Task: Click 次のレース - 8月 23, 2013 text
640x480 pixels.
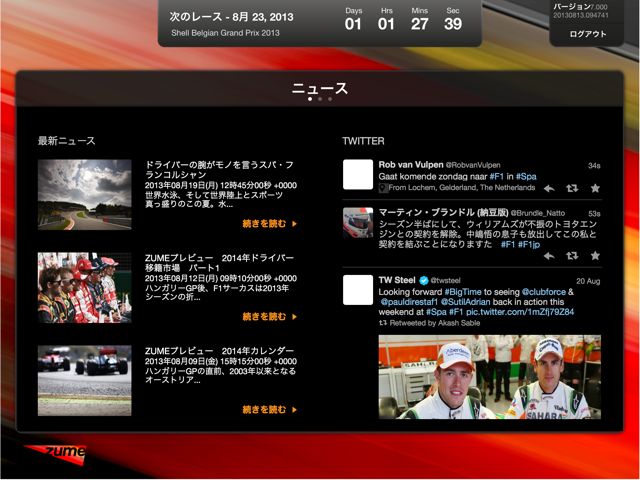Action: [x=231, y=17]
